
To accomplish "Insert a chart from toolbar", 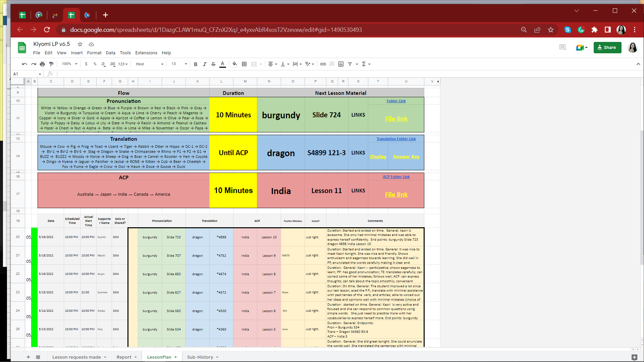I will tap(341, 64).
